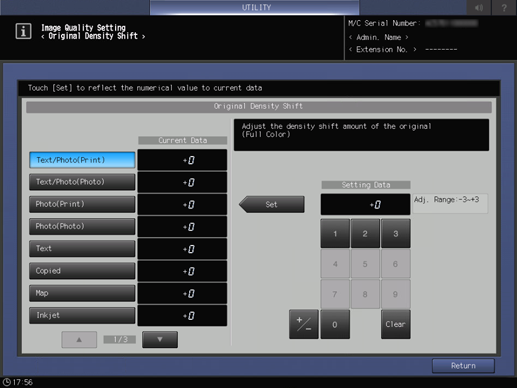Tap the keypad number 1
Image resolution: width=517 pixels, height=388 pixels.
point(335,233)
